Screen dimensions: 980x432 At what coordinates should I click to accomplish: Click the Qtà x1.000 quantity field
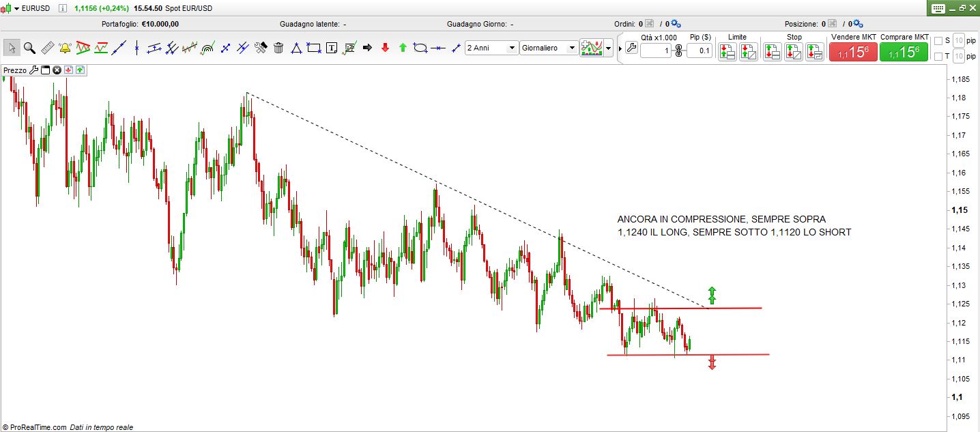[x=655, y=51]
